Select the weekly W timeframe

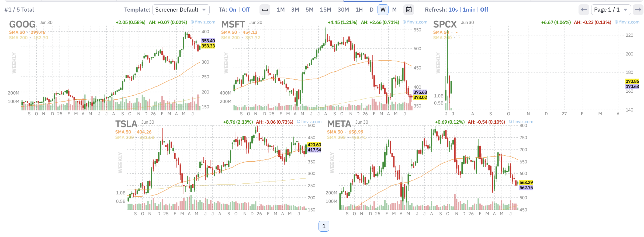[383, 10]
